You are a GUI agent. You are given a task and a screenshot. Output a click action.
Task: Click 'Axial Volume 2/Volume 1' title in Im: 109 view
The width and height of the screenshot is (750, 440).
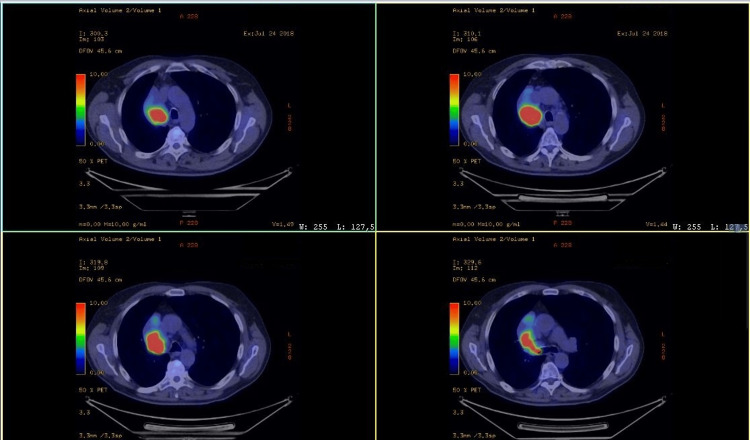[120, 239]
